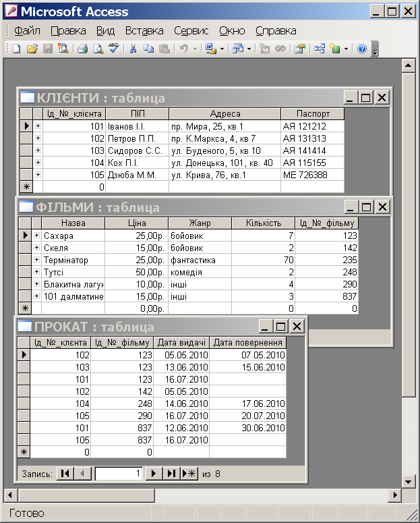The width and height of the screenshot is (420, 523).
Task: Open Office Links dropdown arrow
Action: point(222,49)
